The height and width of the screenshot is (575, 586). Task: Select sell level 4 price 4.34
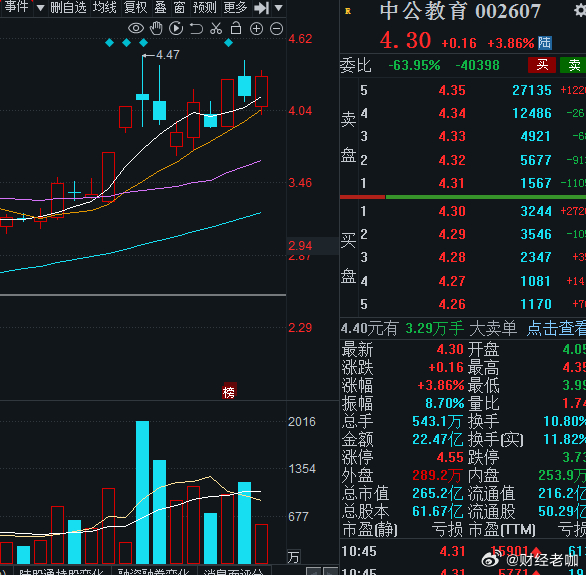point(452,113)
